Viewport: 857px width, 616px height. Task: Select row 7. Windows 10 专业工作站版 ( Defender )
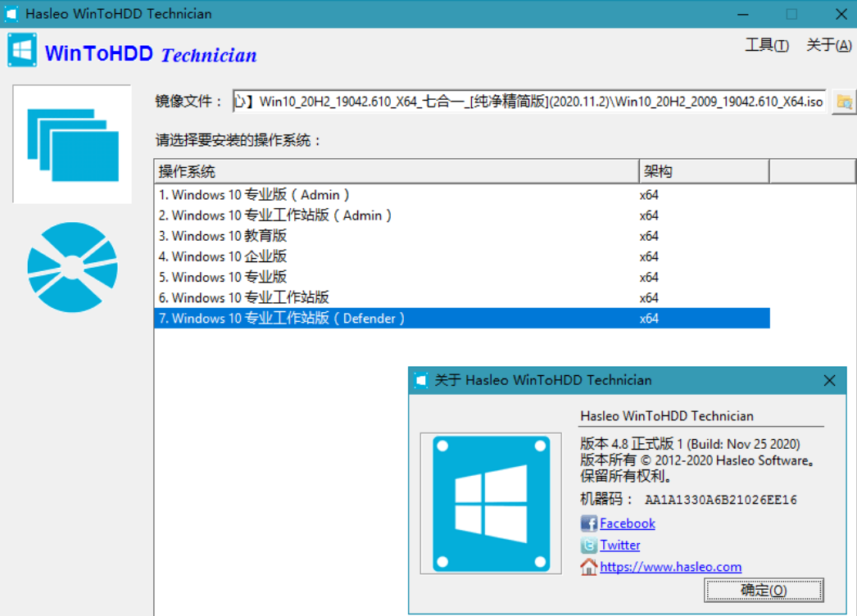pyautogui.click(x=462, y=319)
